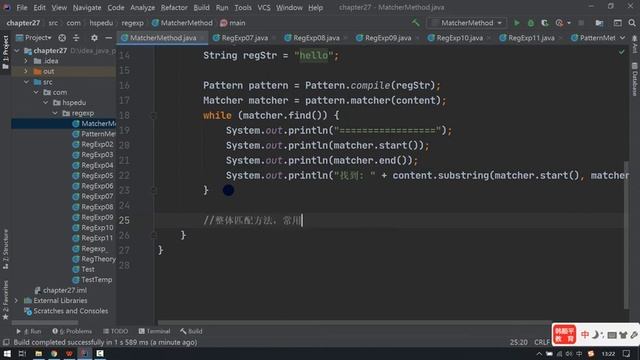640x360 pixels.
Task: Open the Terminal tool window
Action: [154, 331]
